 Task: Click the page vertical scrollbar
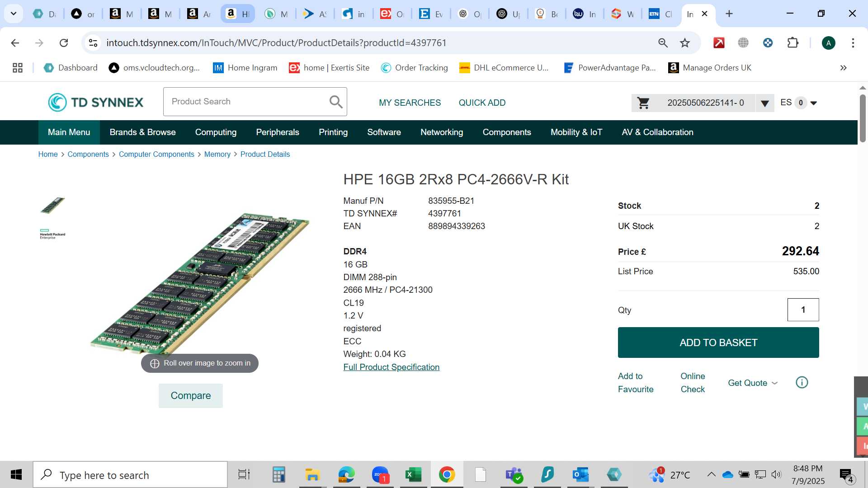863,118
